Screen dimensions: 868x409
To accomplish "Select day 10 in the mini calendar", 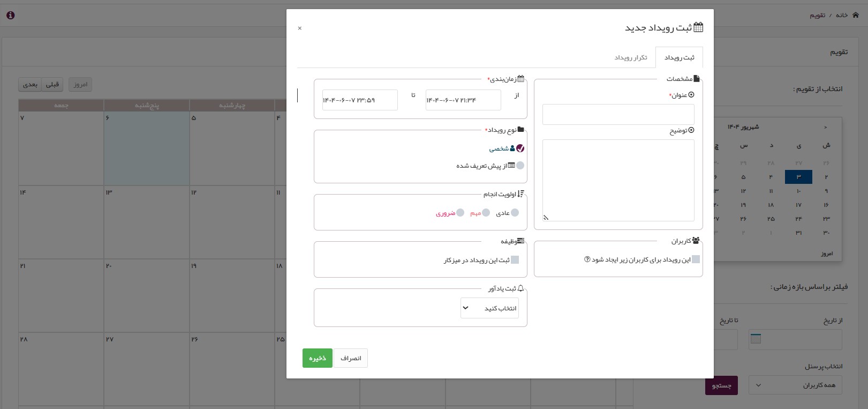I will [x=798, y=191].
